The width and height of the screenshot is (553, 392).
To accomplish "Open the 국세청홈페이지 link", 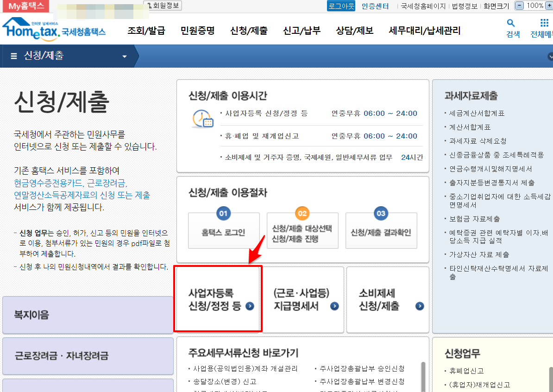I will [x=423, y=6].
